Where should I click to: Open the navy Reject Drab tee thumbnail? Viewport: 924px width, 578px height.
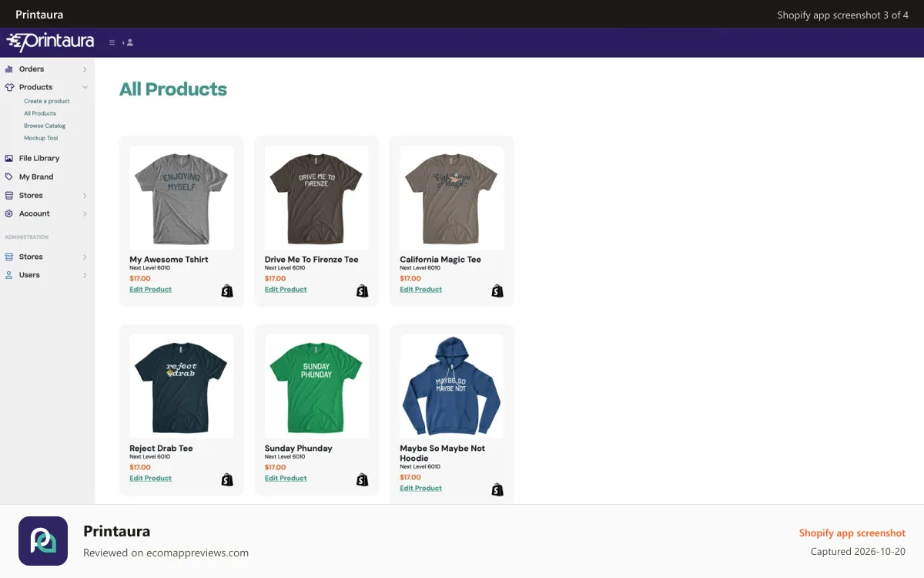[182, 386]
